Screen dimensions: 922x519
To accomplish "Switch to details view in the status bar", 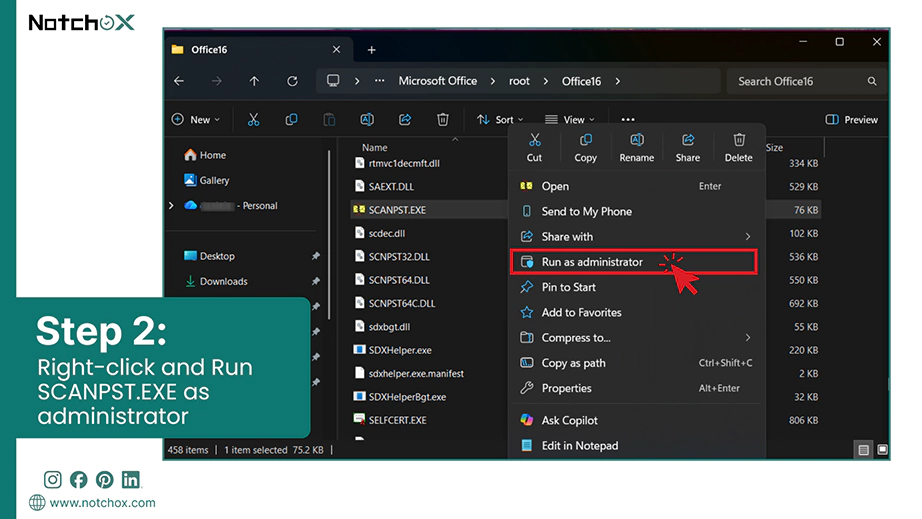I will pos(863,450).
